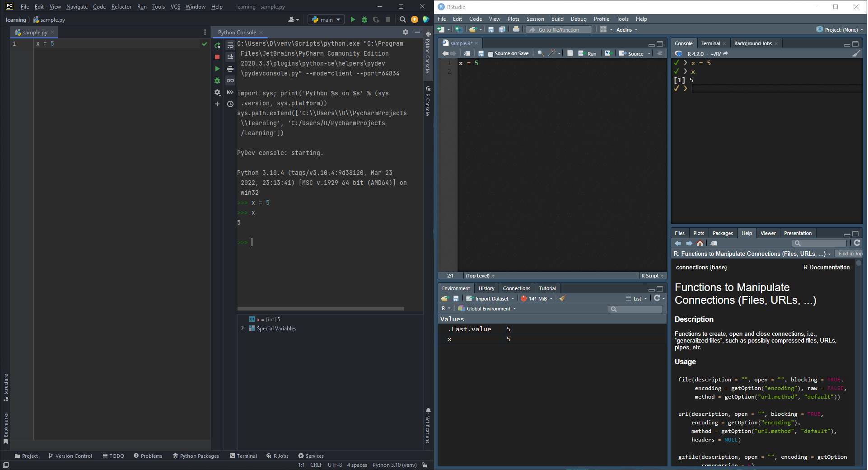Rerun the PyCharm Python console
This screenshot has height=470, width=868.
(217, 45)
